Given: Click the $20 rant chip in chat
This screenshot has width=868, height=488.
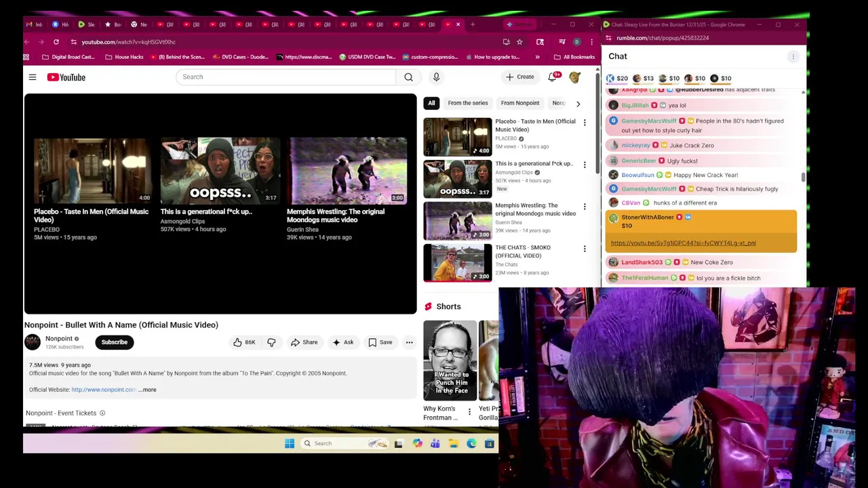Looking at the screenshot, I should click(616, 79).
